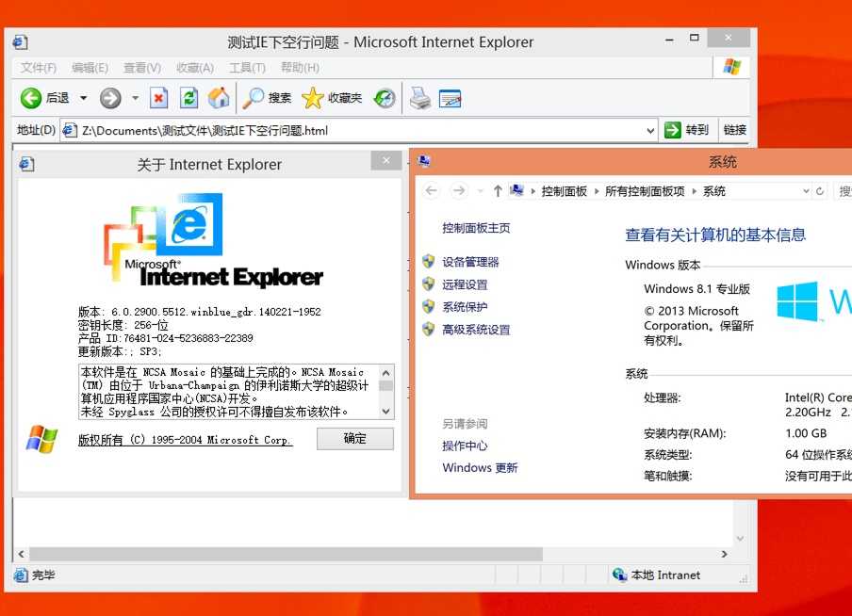Click 版本 6.0.2900.5512 text line
This screenshot has height=616, width=852.
[200, 312]
